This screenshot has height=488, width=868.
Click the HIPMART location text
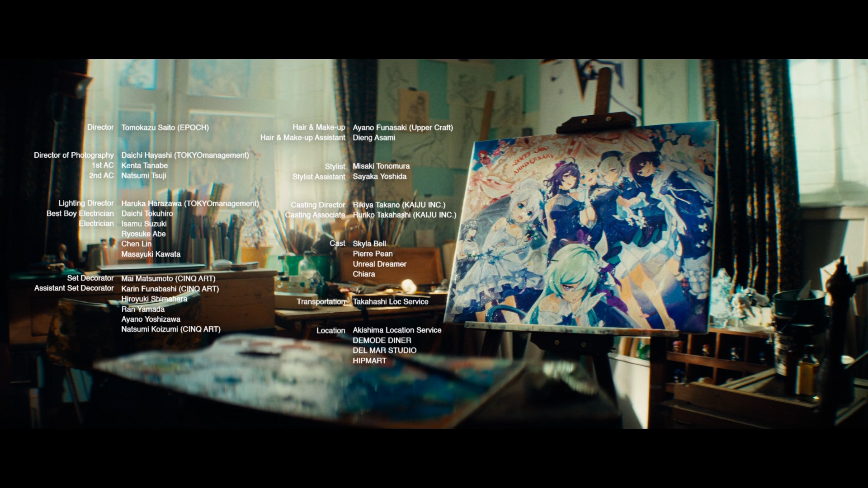coord(369,361)
